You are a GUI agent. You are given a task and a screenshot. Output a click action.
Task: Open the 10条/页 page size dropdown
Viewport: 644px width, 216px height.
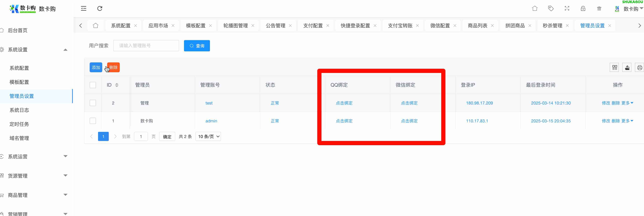click(x=208, y=136)
